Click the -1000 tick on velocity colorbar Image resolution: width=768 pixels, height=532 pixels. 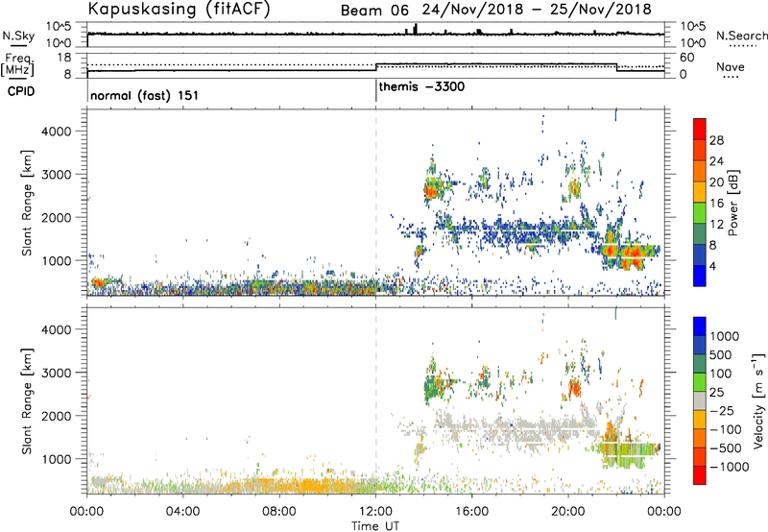[x=729, y=467]
